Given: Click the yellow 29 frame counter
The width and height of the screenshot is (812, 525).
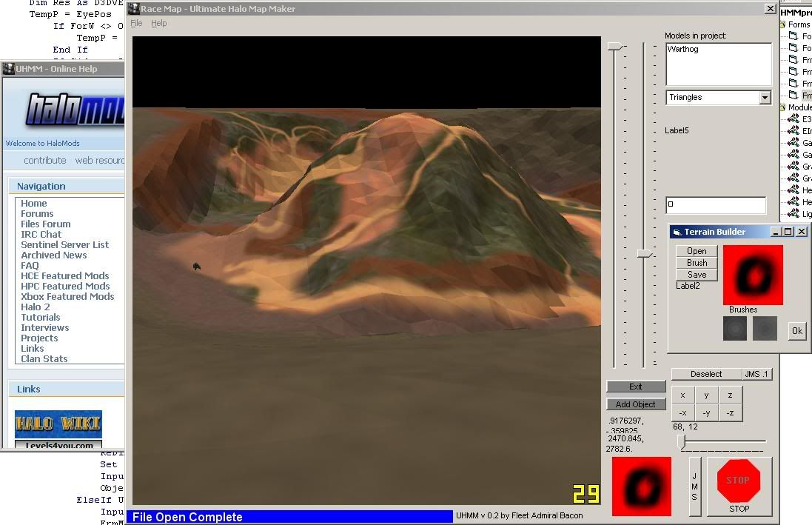Looking at the screenshot, I should [585, 494].
